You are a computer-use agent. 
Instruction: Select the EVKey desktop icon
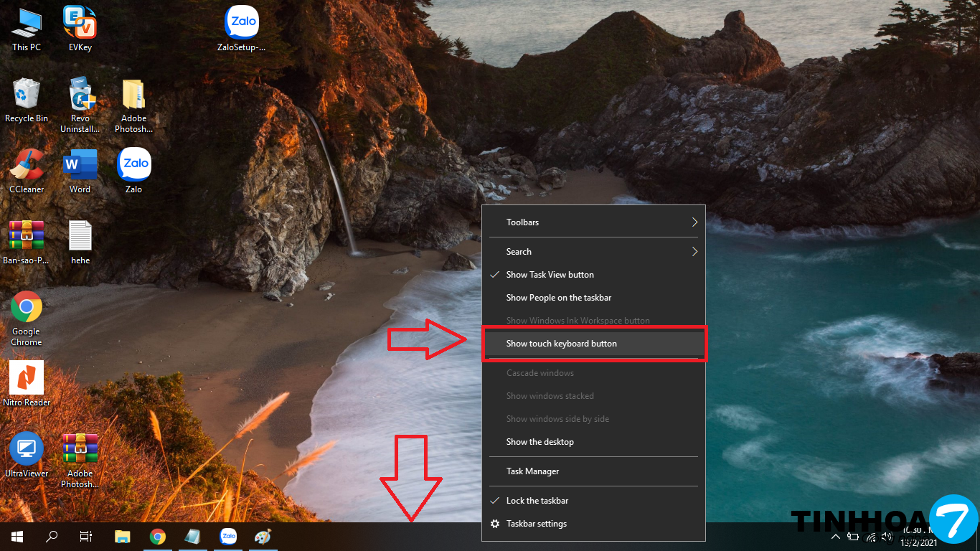click(80, 27)
